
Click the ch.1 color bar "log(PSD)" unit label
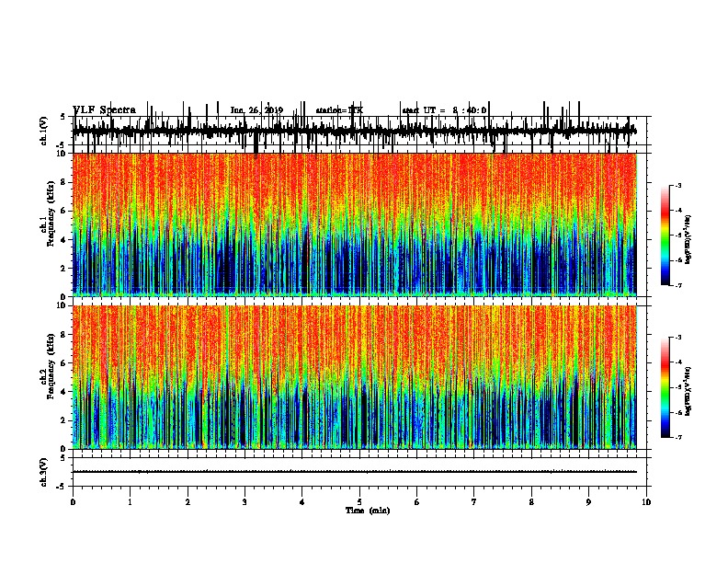[x=688, y=239]
